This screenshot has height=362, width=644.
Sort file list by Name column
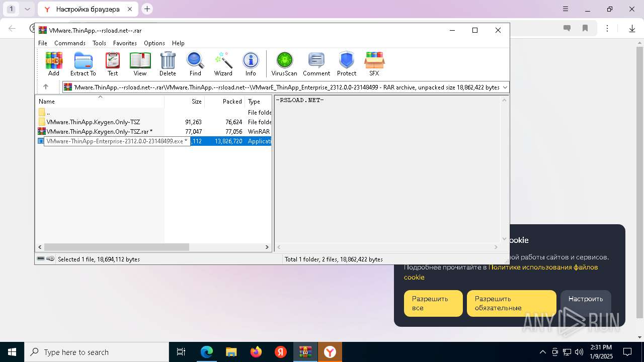100,102
